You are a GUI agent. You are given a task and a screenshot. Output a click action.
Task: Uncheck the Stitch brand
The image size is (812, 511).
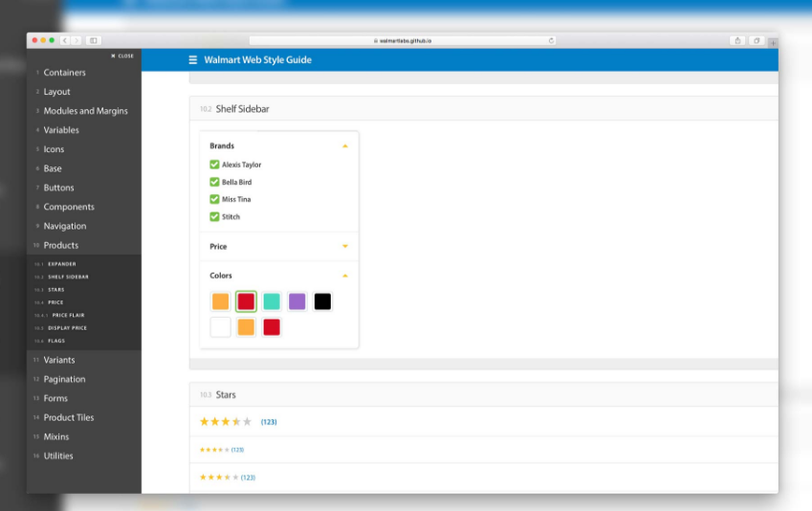point(214,216)
